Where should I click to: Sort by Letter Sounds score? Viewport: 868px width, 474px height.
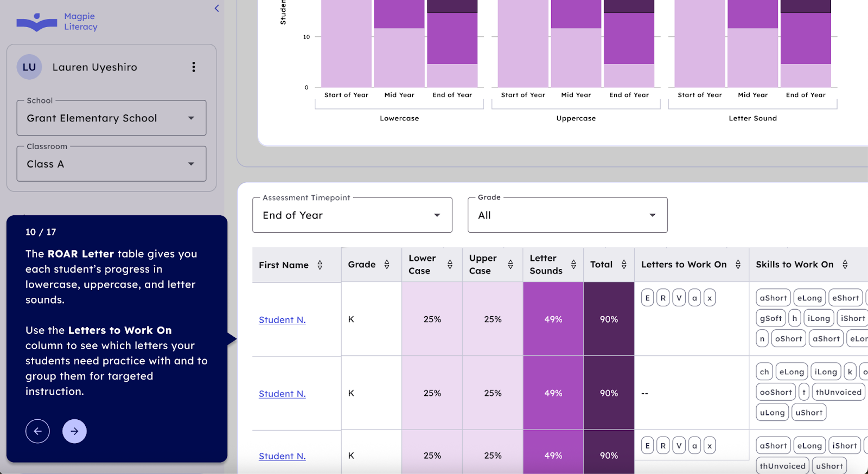(x=573, y=264)
